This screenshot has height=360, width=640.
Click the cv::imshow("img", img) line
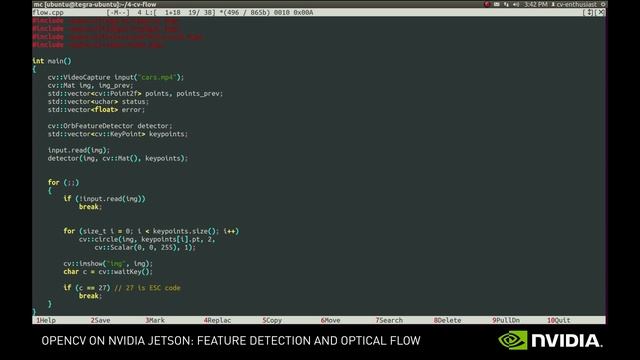click(x=108, y=264)
